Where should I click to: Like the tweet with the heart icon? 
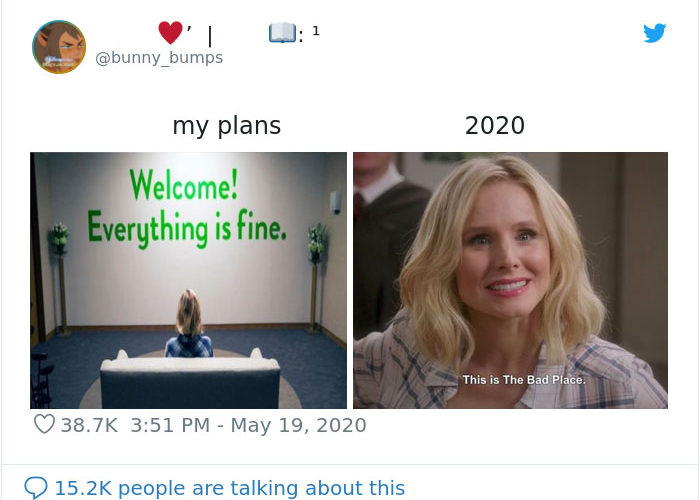tap(44, 424)
